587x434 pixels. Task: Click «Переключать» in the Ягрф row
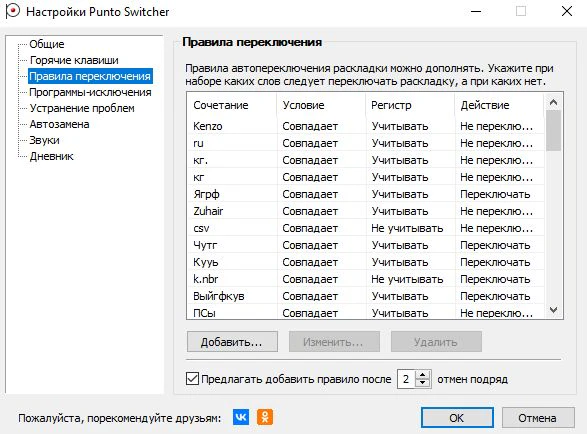click(495, 194)
